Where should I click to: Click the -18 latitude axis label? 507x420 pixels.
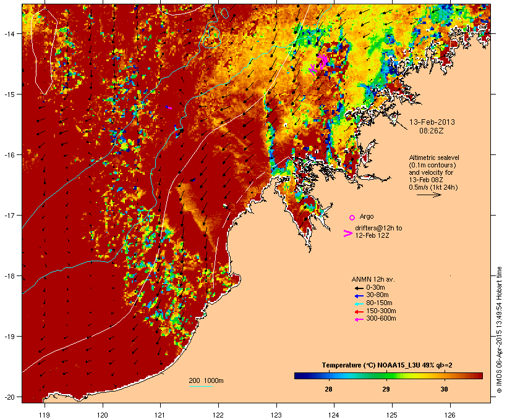(x=9, y=276)
